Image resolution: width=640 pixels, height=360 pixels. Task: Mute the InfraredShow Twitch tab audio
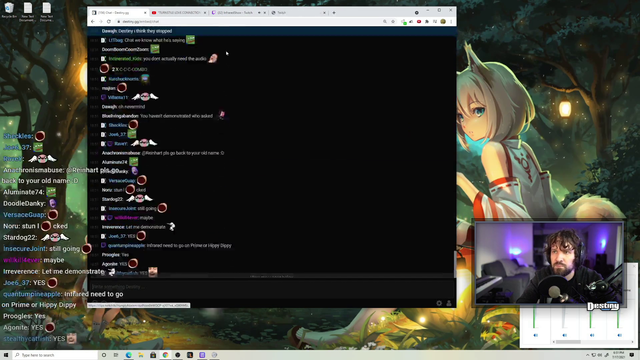259,13
